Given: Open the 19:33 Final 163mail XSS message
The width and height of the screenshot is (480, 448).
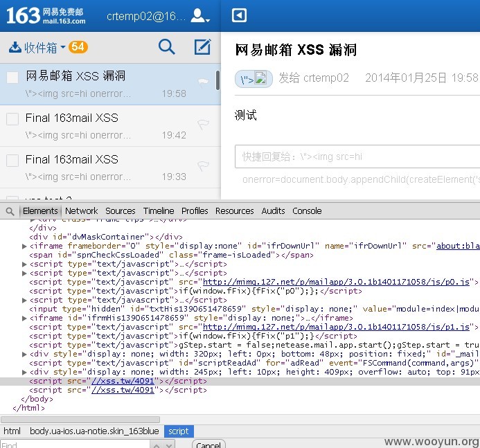Looking at the screenshot, I should pos(110,168).
